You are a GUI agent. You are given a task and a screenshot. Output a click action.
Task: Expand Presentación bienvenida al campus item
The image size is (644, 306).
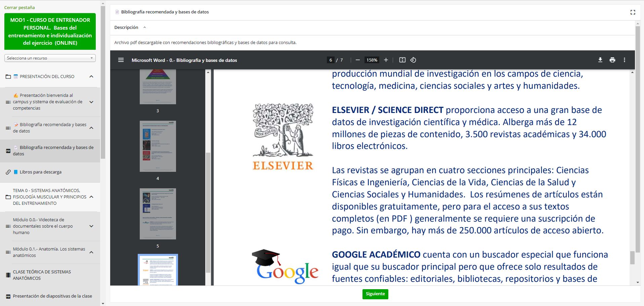pos(91,102)
